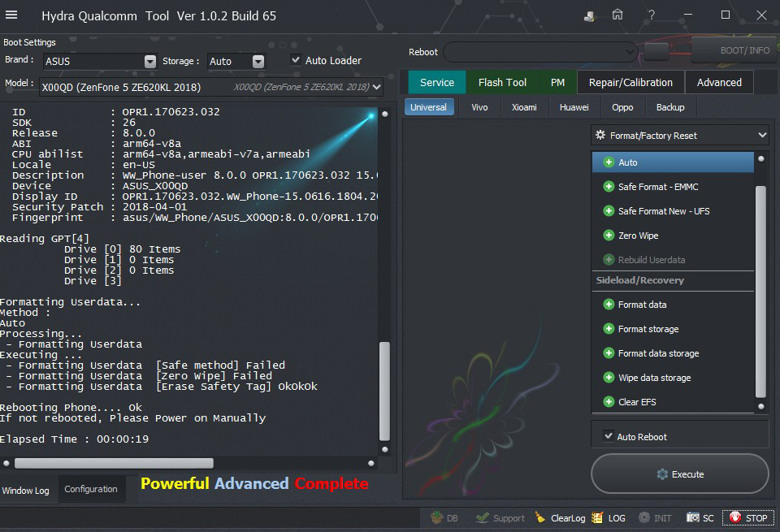780x532 pixels.
Task: Open the Xioami sub-tab
Action: tap(523, 107)
